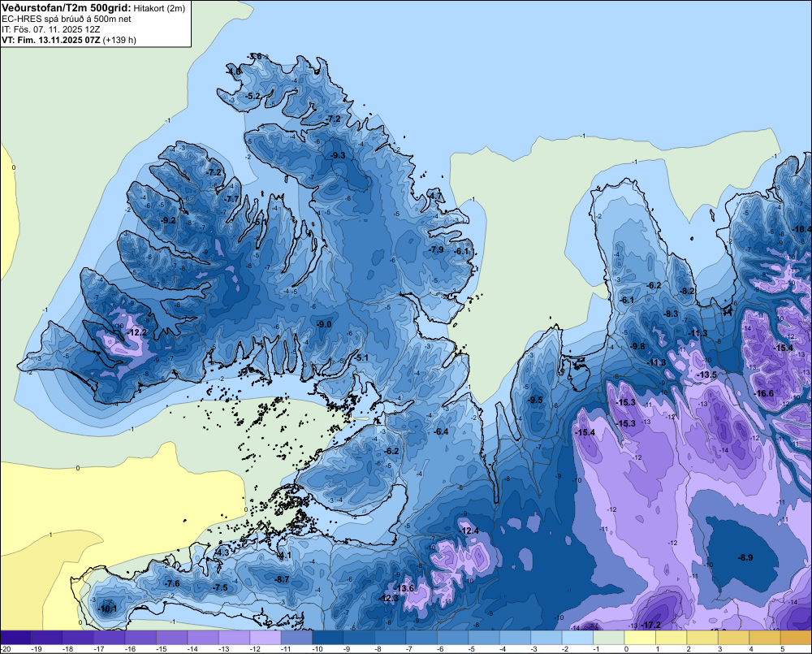Click the -10.4 temperature label at the right edge
The height and width of the screenshot is (654, 812).
tap(801, 229)
